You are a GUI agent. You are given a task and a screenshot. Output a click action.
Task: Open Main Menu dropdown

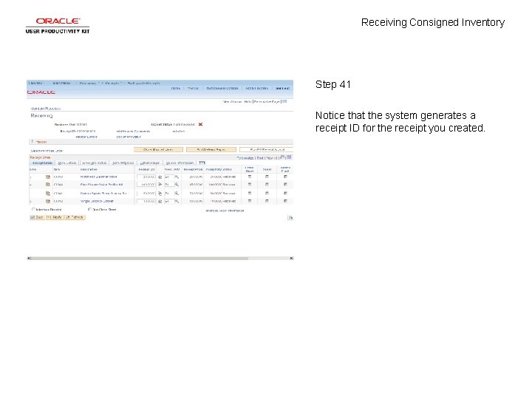coord(61,83)
